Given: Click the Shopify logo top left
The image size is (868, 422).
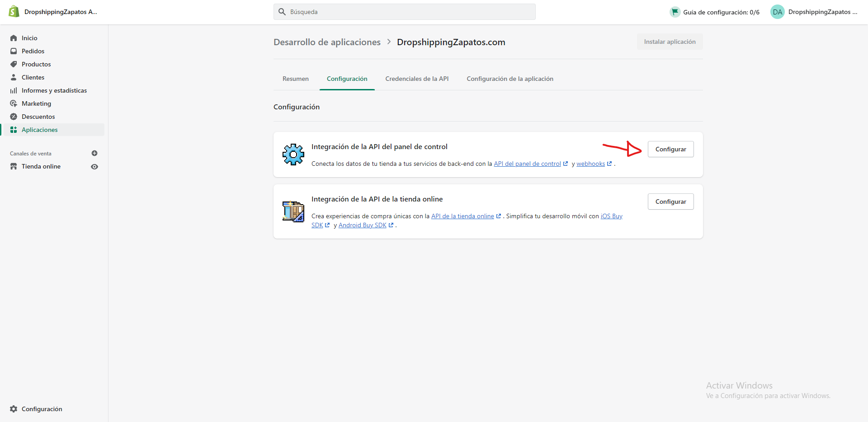Looking at the screenshot, I should pos(14,11).
